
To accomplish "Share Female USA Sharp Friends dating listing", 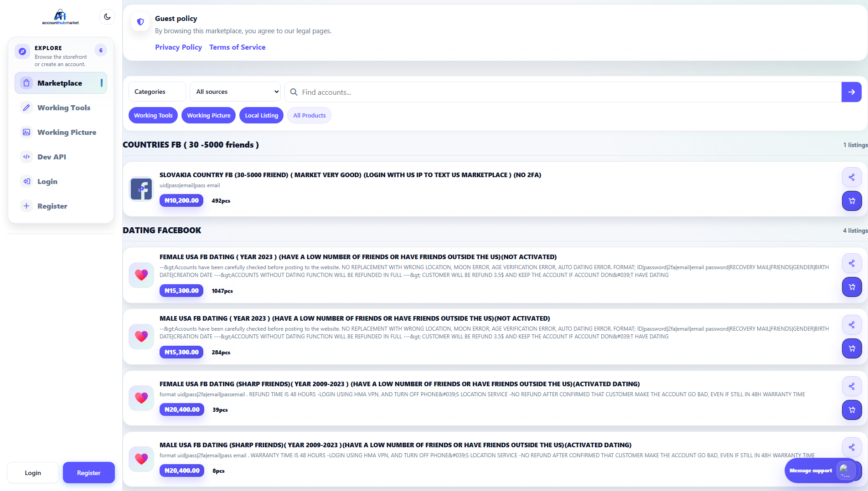I will pyautogui.click(x=852, y=386).
